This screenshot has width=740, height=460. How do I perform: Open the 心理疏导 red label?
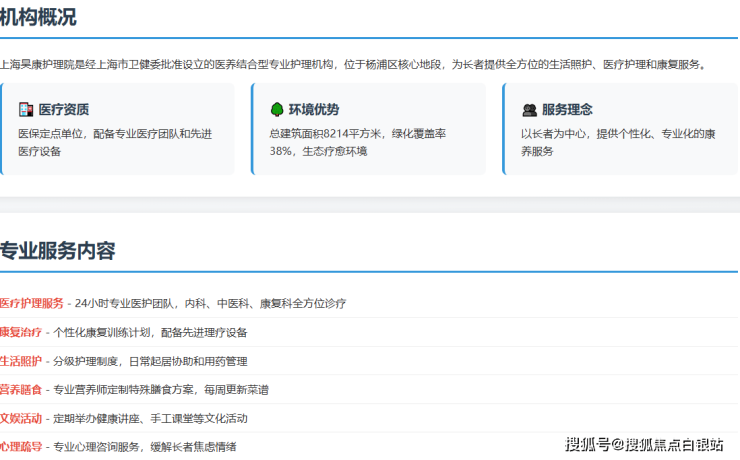pos(21,447)
